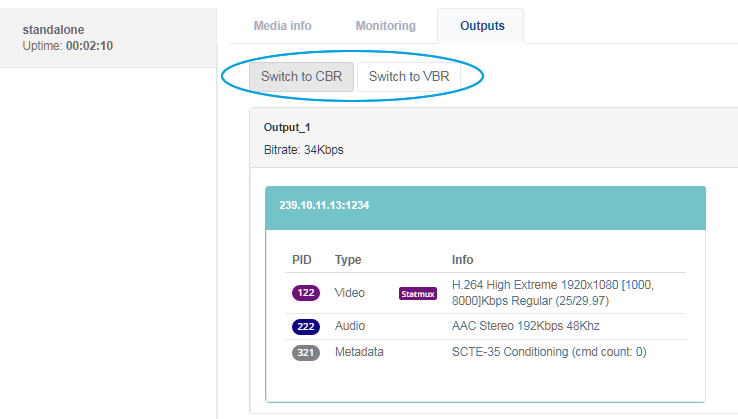
Task: Click the Type column header
Action: click(348, 260)
